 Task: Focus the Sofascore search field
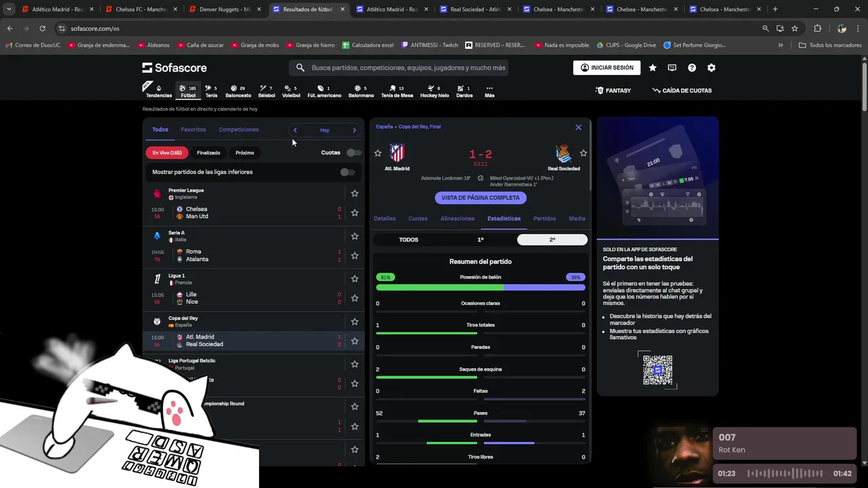point(399,68)
